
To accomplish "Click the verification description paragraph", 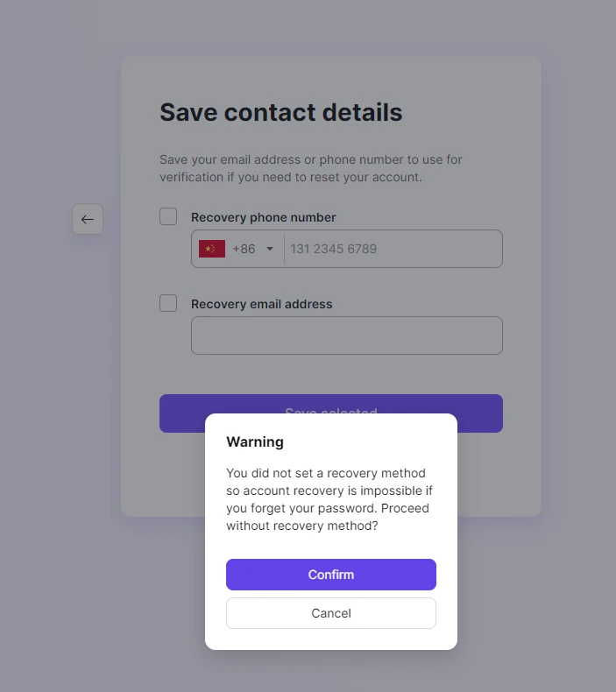I will (x=311, y=168).
